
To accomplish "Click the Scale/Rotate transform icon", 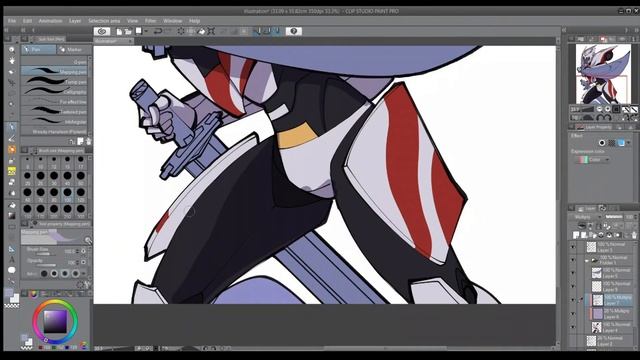I will [x=211, y=31].
